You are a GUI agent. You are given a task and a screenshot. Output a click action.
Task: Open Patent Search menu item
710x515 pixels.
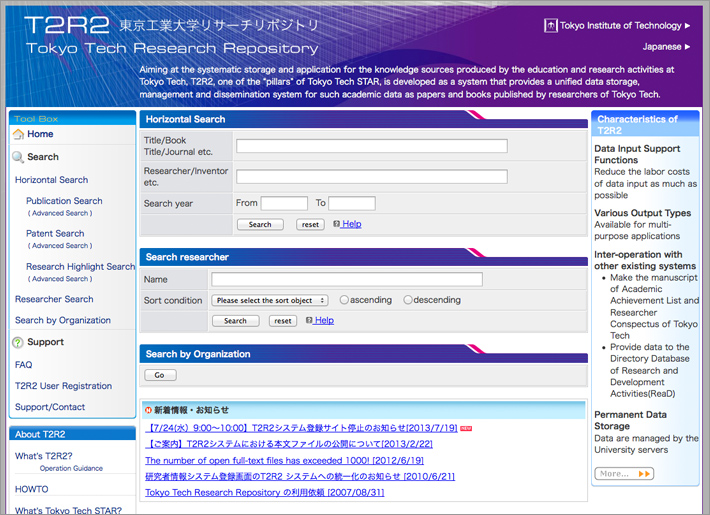click(55, 234)
